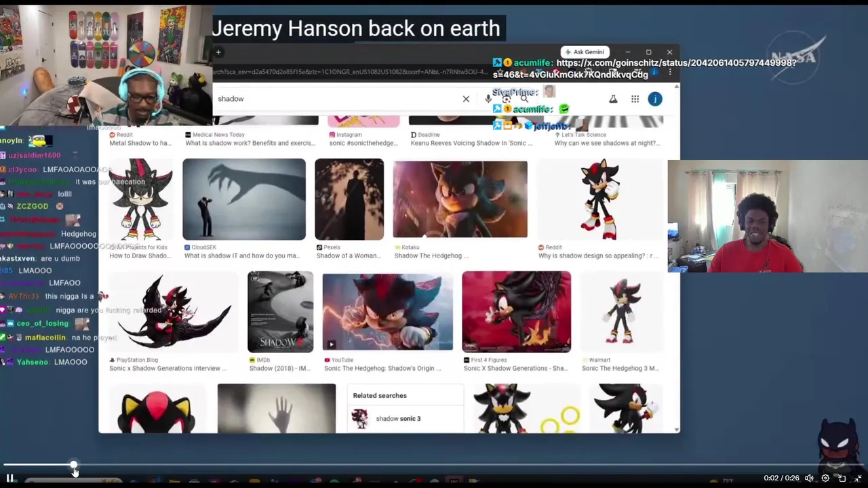Open First 4 Figures Shadow statue image

[x=516, y=312]
